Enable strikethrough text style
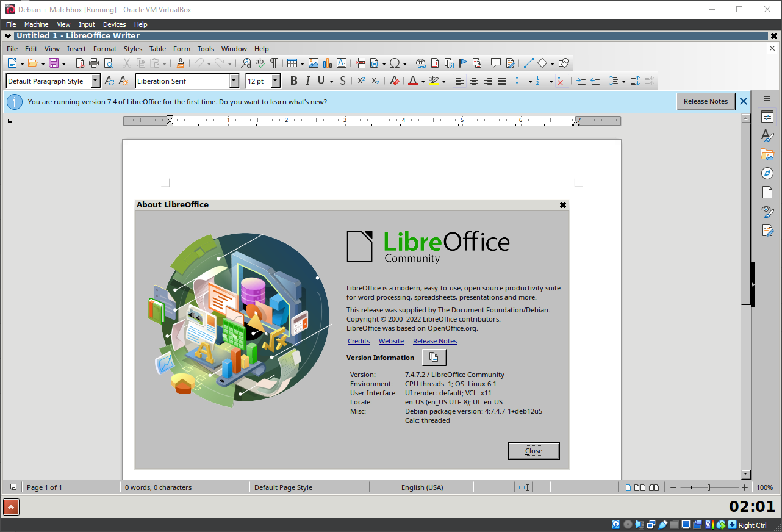 (343, 80)
